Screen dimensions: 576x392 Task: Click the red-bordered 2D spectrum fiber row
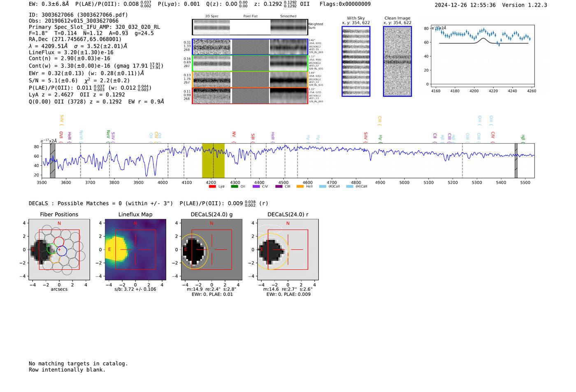pyautogui.click(x=250, y=96)
